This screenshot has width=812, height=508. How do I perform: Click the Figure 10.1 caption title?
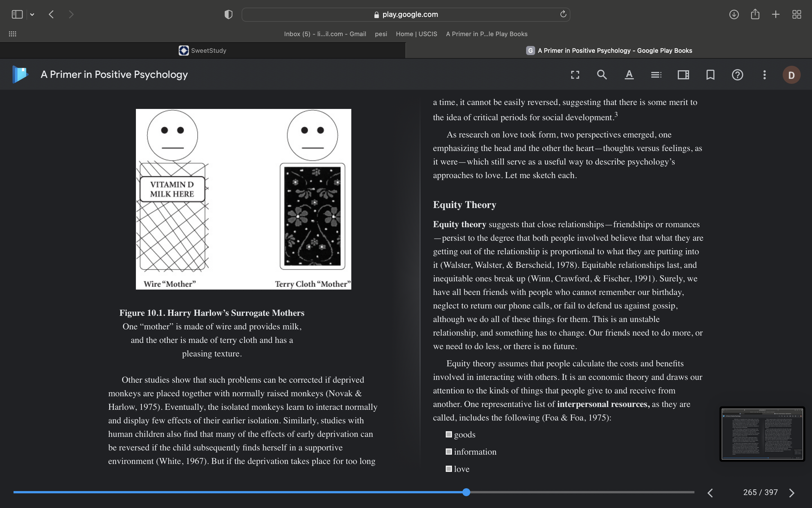[212, 313]
